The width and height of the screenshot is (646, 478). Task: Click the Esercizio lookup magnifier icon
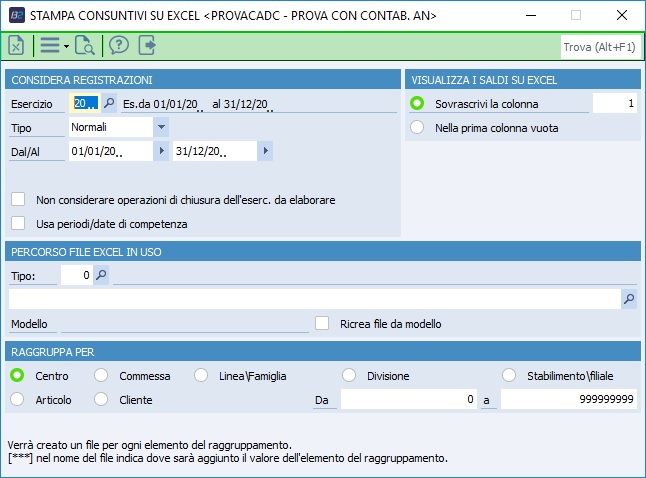pos(109,102)
